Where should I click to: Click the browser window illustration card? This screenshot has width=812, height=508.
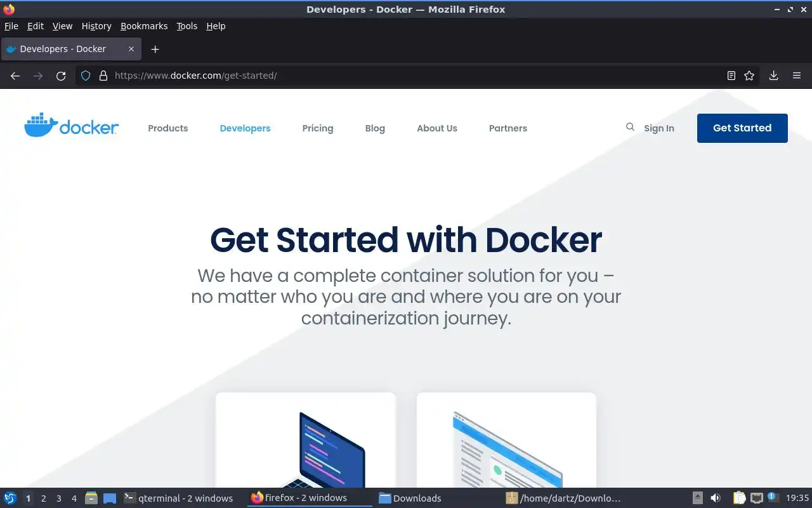[x=506, y=440]
